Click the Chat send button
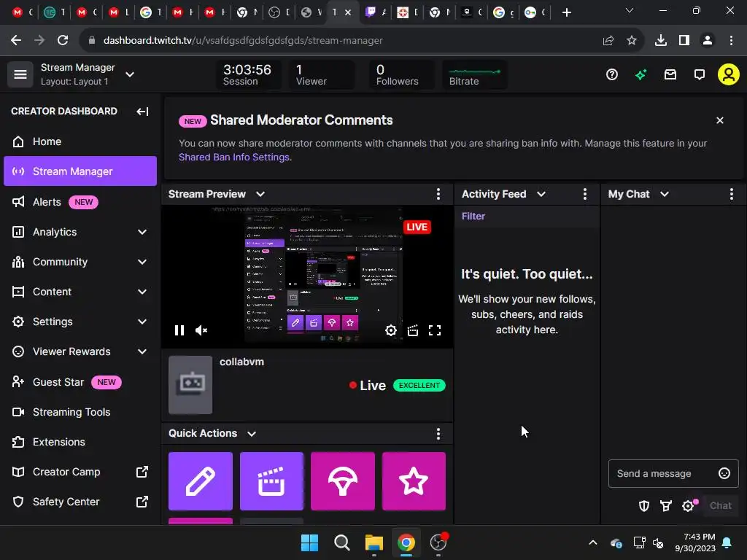The image size is (747, 560). click(720, 506)
